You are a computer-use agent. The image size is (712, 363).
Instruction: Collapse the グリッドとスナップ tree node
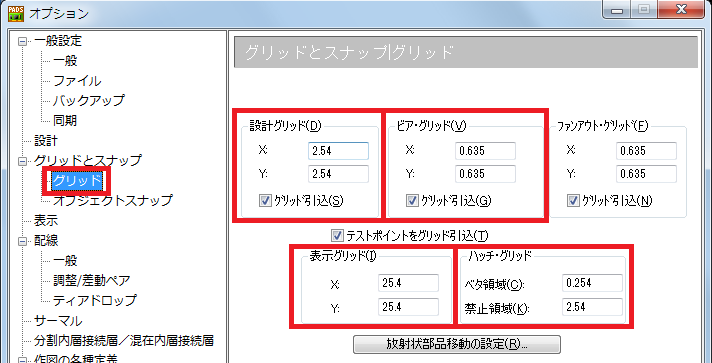(x=22, y=161)
